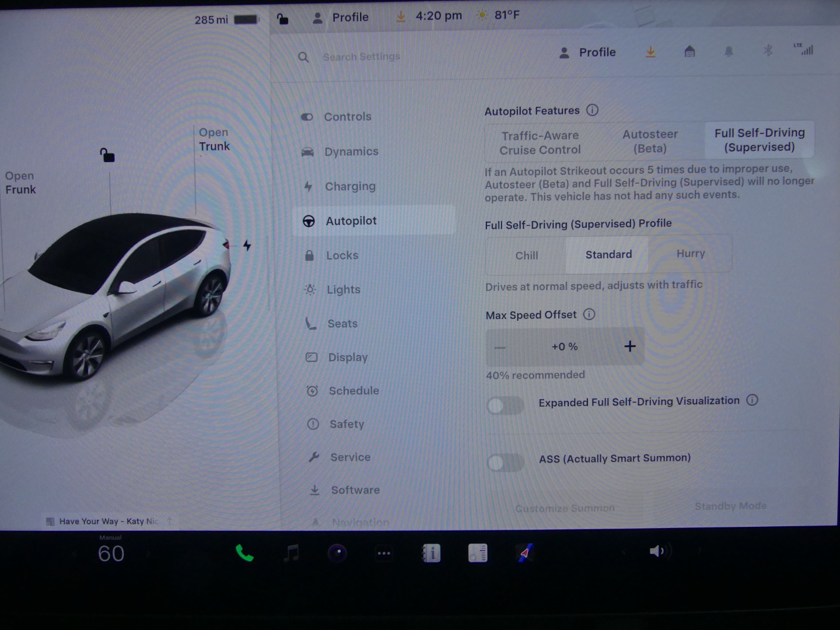Click the HomeLink garage icon

point(689,51)
